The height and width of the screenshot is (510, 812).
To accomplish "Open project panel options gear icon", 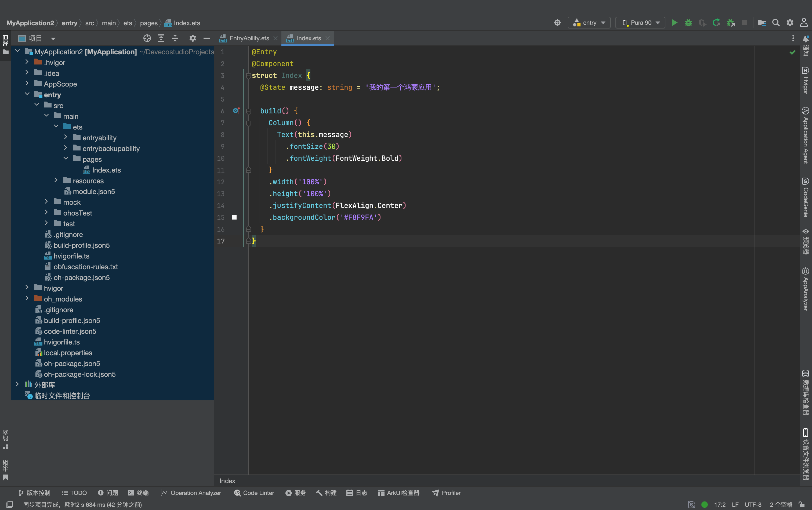I will point(193,38).
